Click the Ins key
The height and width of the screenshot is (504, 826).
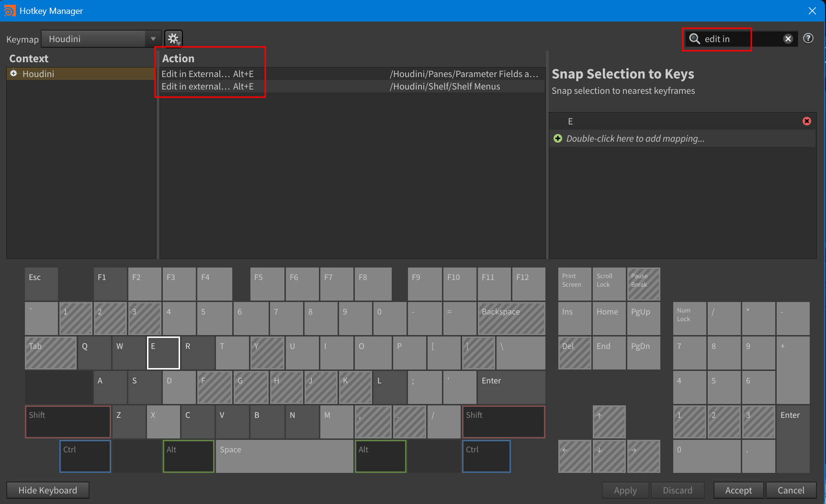pyautogui.click(x=575, y=318)
